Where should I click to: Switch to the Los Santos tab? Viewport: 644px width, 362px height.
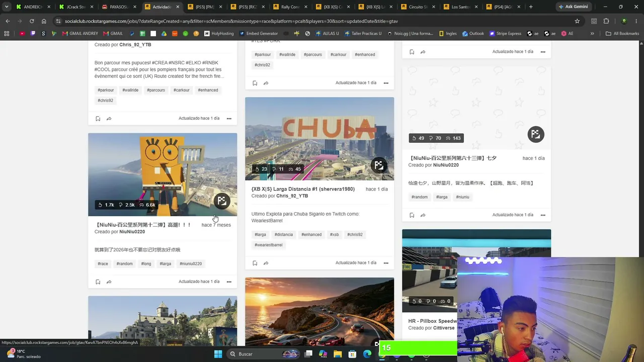462,7
